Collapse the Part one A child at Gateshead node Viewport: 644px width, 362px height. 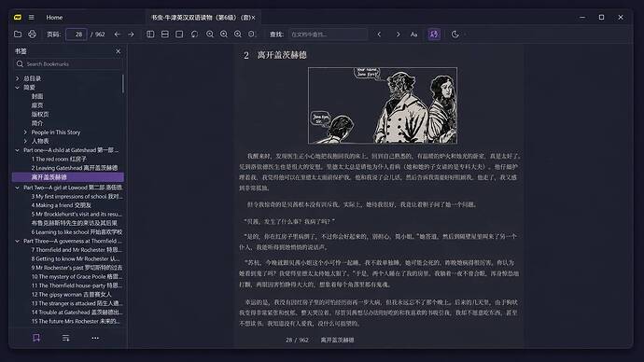point(17,150)
